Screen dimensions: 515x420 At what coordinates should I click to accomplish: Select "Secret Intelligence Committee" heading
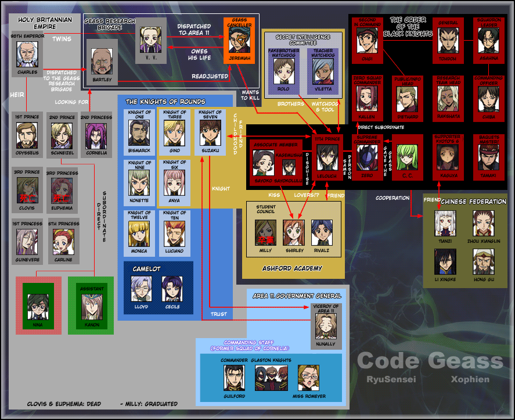pyautogui.click(x=303, y=40)
